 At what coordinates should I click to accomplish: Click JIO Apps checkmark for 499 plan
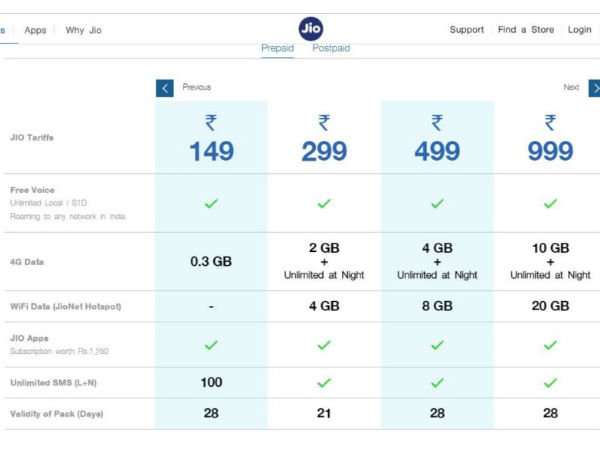click(x=437, y=345)
